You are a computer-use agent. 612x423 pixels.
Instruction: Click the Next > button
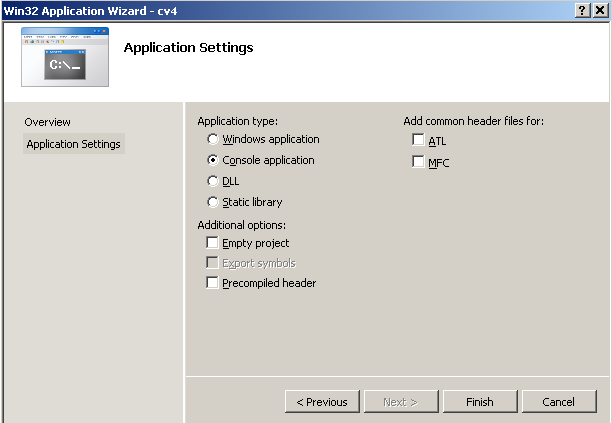point(401,402)
